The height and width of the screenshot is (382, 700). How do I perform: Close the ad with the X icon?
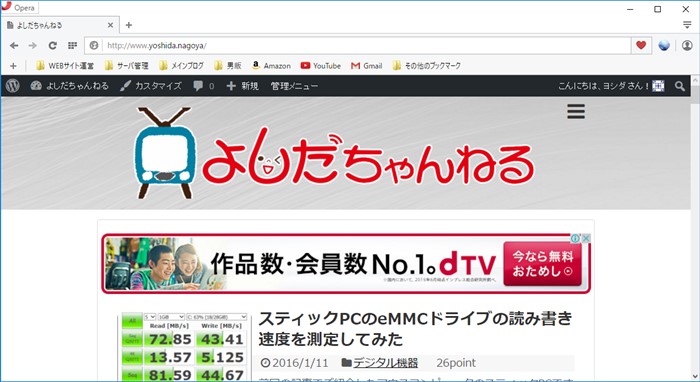click(x=586, y=238)
